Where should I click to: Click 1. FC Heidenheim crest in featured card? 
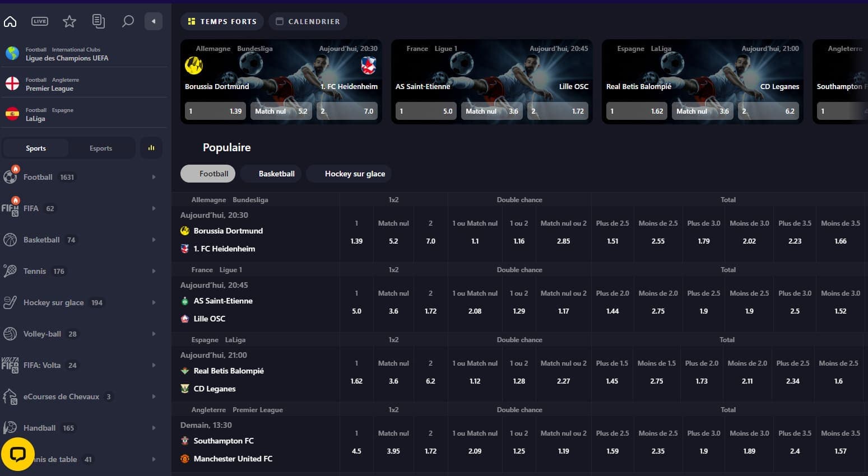click(368, 66)
